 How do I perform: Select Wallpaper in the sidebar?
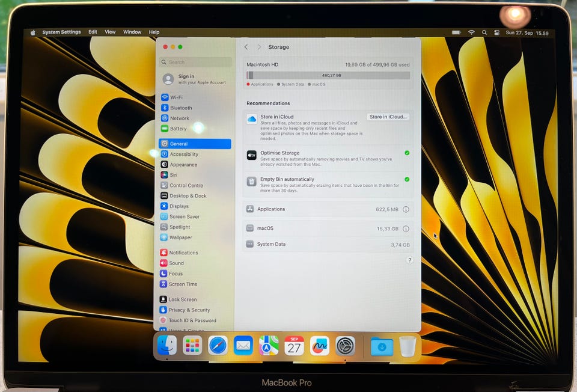tap(195, 237)
